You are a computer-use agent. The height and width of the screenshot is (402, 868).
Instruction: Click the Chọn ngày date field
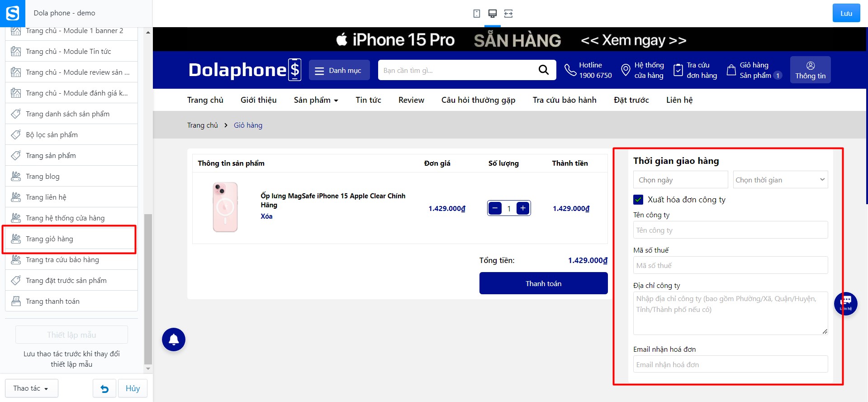click(x=680, y=180)
